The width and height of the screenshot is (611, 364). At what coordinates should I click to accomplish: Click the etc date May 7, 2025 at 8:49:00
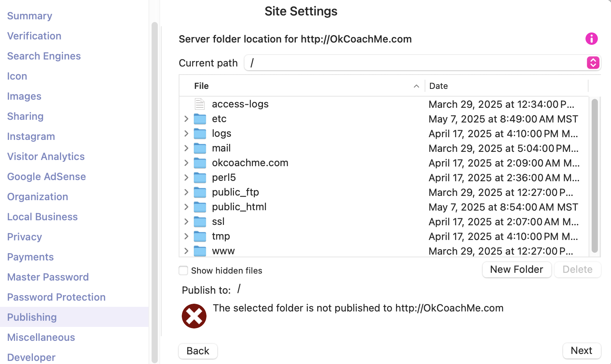click(503, 119)
